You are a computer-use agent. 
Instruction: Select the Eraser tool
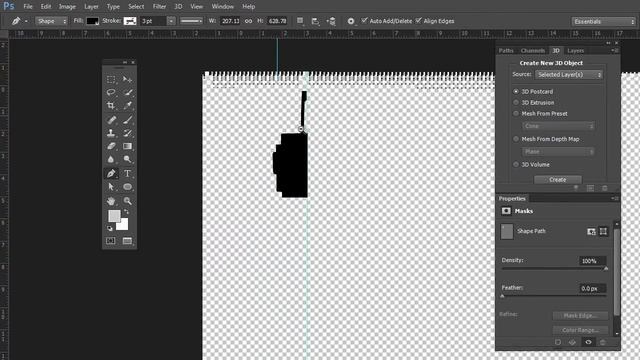[x=111, y=146]
